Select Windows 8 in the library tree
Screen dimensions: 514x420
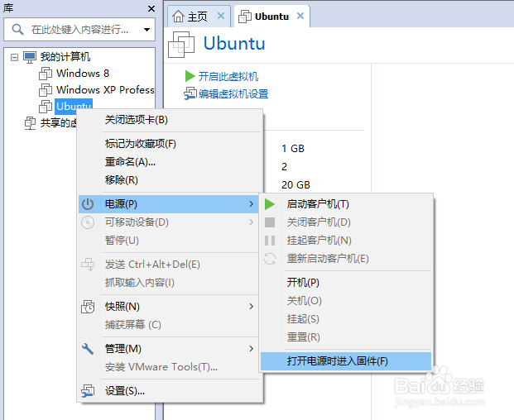(83, 74)
